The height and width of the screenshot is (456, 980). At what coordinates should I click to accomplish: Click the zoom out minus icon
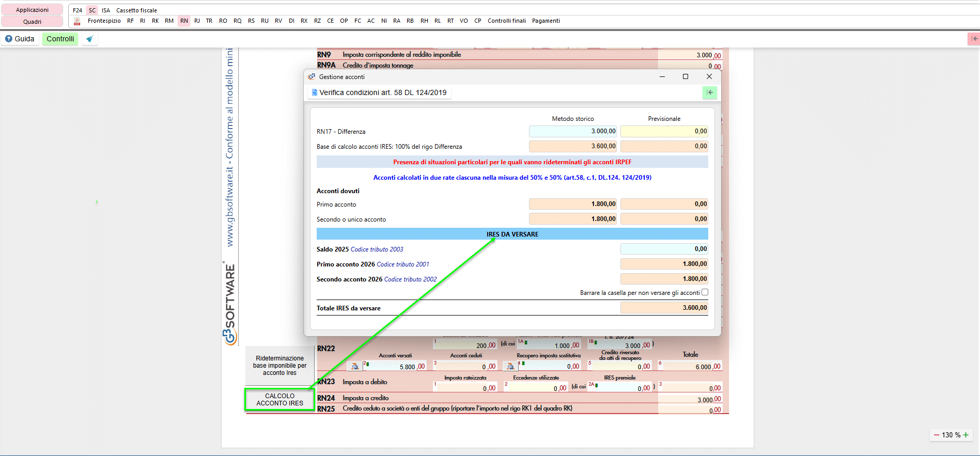click(937, 435)
